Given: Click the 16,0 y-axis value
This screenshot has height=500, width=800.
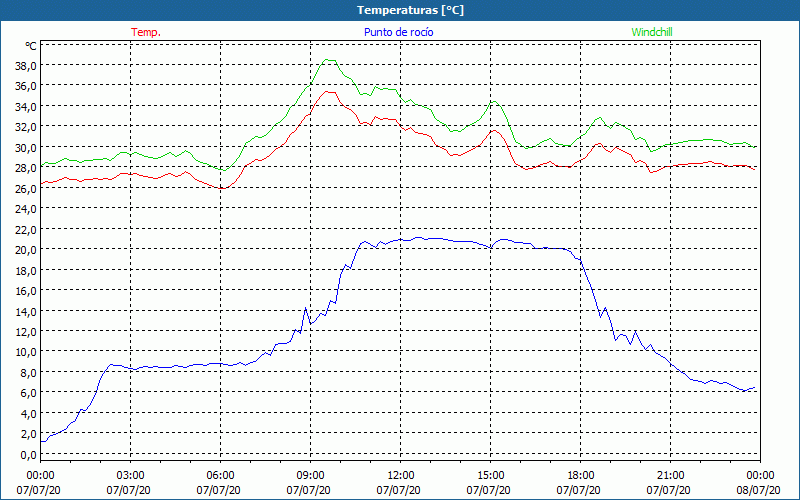Looking at the screenshot, I should click(26, 291).
